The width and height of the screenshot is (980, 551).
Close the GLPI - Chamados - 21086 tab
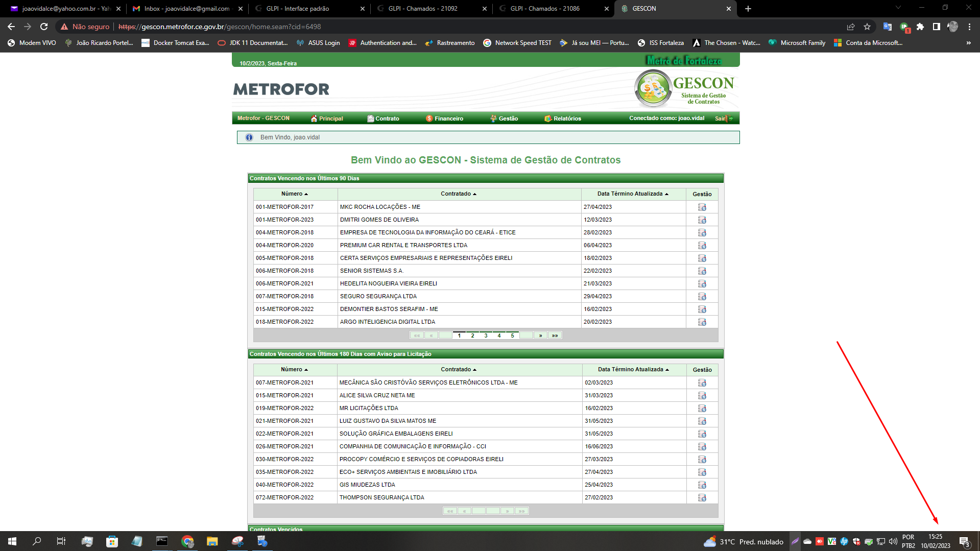tap(606, 9)
